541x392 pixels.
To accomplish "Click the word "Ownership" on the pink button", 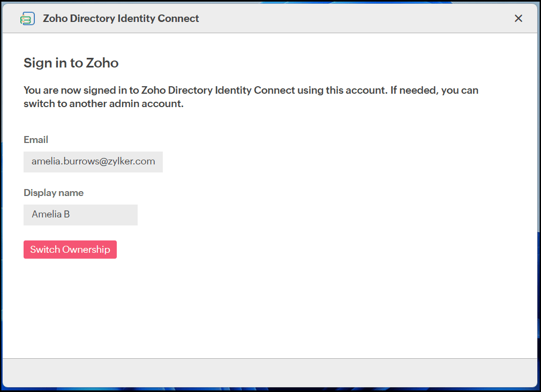I will pyautogui.click(x=86, y=250).
